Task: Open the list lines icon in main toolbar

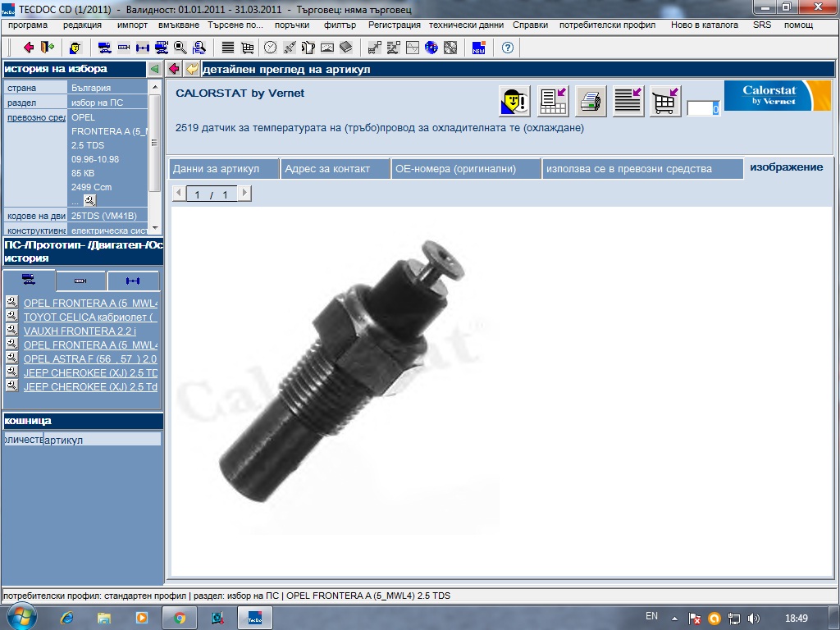Action: click(228, 48)
